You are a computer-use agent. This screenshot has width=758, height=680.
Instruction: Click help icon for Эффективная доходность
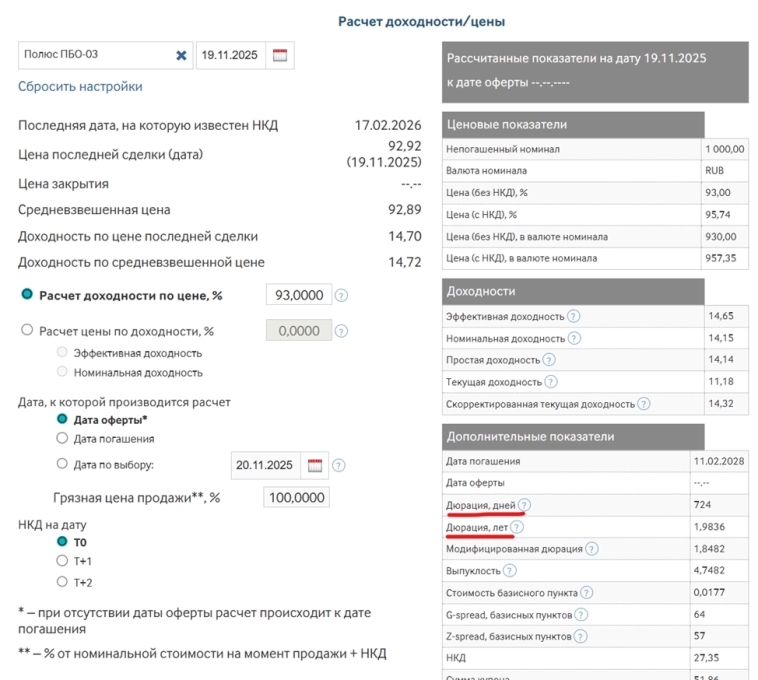(573, 316)
